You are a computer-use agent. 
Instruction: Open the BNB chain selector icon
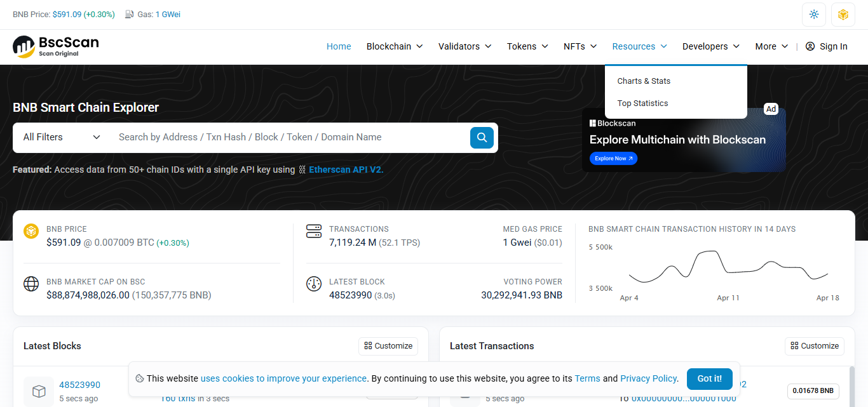click(843, 14)
